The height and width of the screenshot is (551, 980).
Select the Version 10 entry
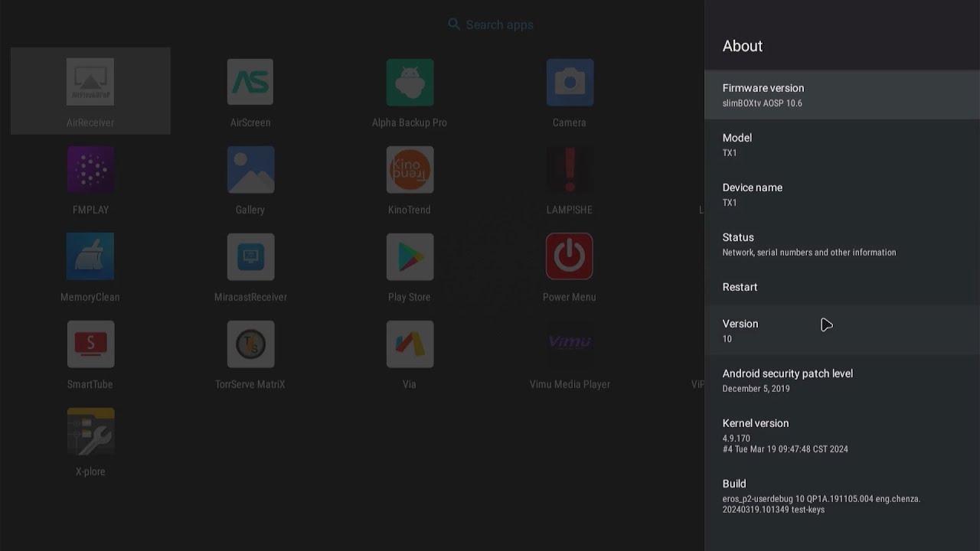tap(842, 331)
